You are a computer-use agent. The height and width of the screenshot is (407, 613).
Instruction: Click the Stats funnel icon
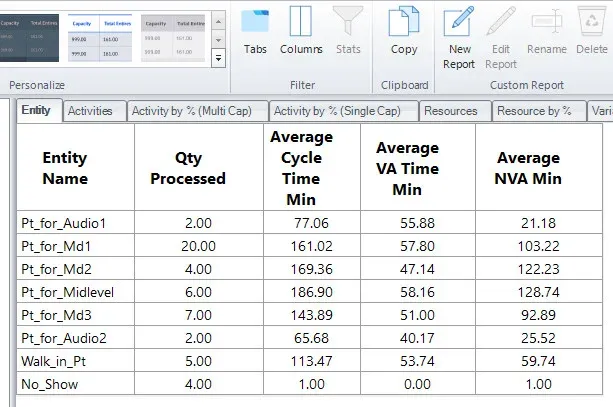click(x=348, y=22)
